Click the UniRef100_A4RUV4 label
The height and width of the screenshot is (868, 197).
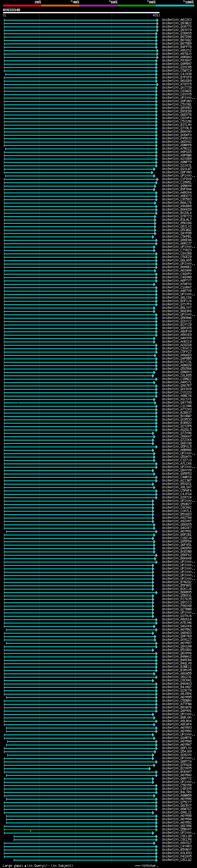coord(177,193)
